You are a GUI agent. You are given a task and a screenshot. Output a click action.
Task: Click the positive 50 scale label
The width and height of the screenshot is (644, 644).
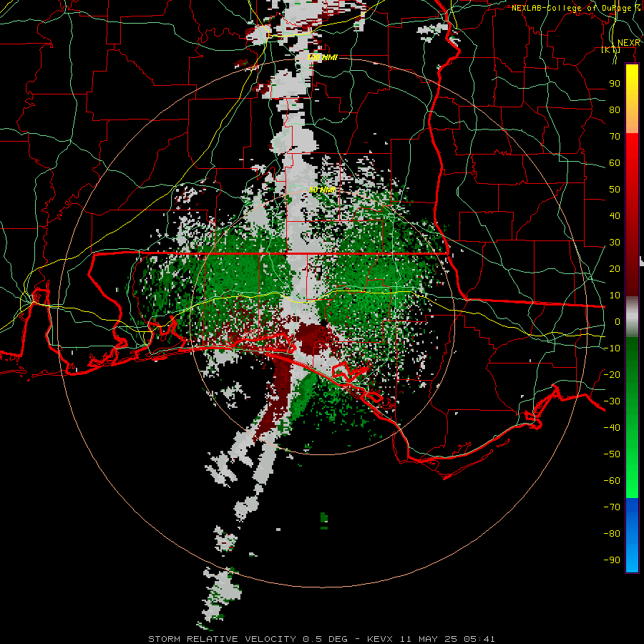tap(615, 190)
